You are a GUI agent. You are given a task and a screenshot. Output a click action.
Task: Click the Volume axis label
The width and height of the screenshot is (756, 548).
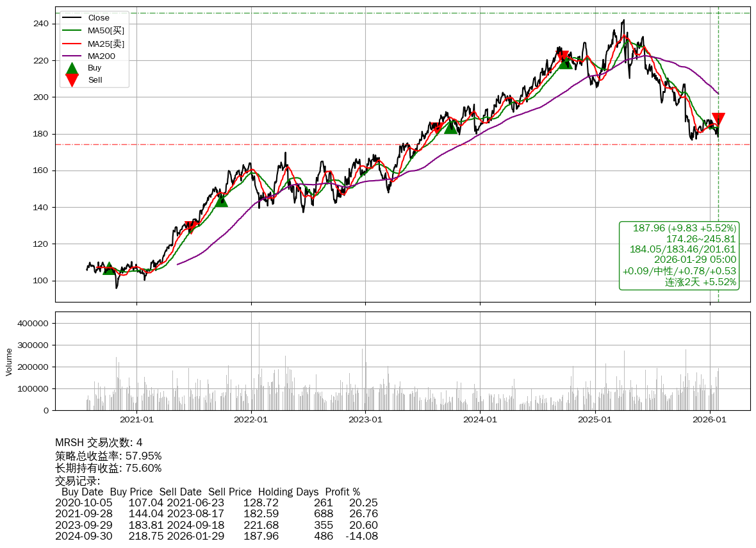coord(9,361)
